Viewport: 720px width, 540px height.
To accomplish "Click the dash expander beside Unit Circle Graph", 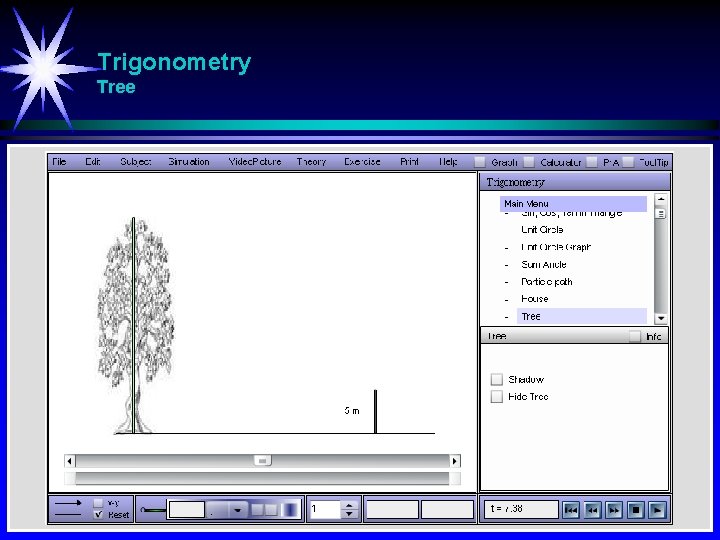I will pyautogui.click(x=506, y=248).
